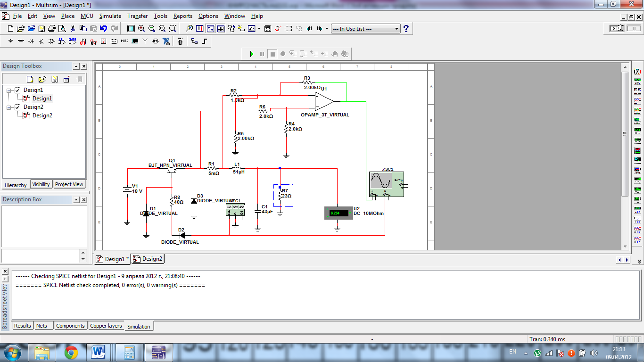The height and width of the screenshot is (362, 644).
Task: Toggle the top-level Design2 checkbox
Action: (17, 107)
